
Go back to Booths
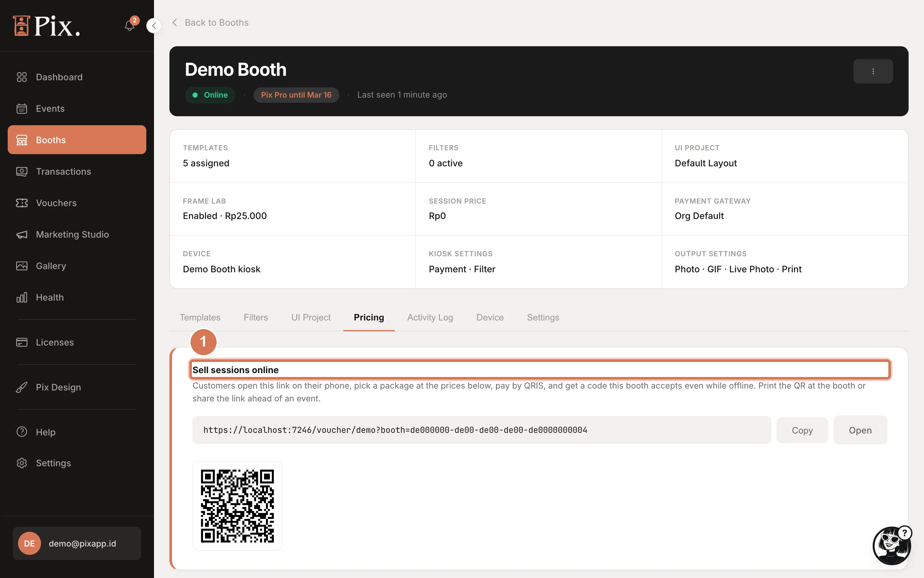[210, 22]
